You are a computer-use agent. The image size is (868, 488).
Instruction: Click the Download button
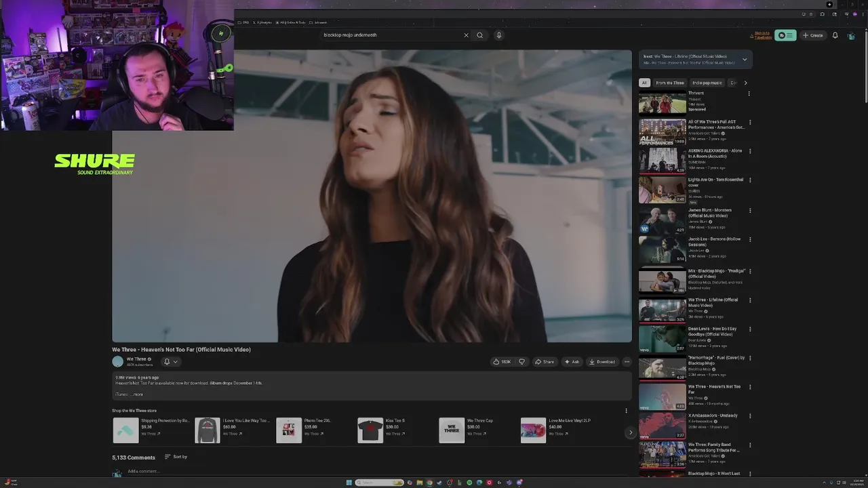(x=602, y=362)
